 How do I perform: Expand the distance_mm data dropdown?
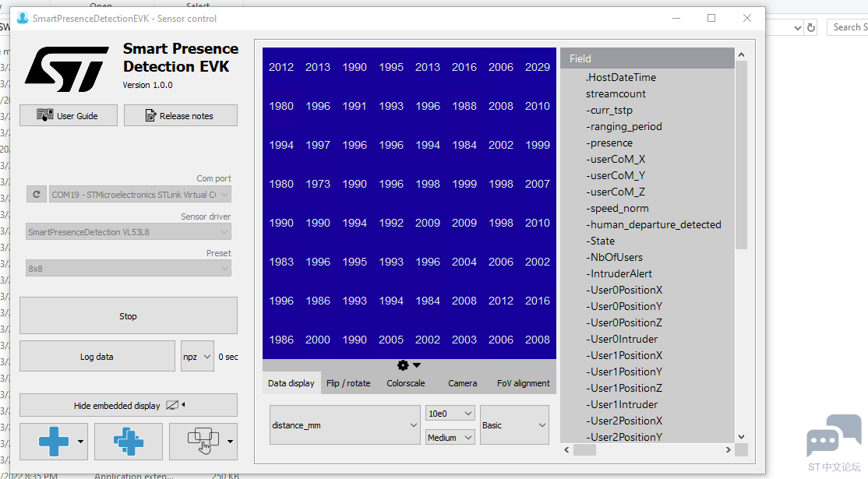(345, 424)
